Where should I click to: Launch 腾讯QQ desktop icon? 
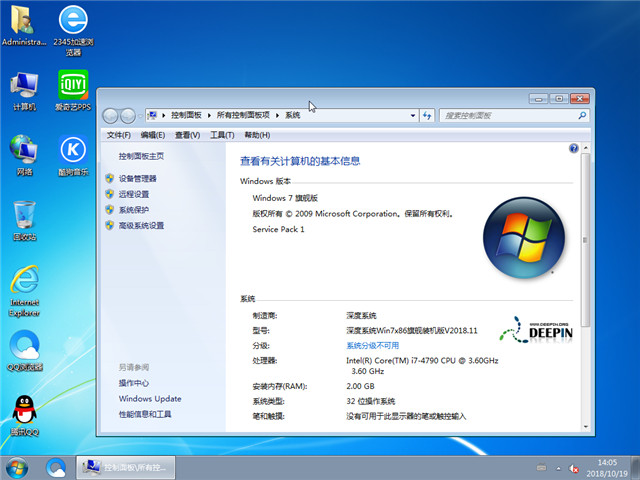(x=24, y=416)
